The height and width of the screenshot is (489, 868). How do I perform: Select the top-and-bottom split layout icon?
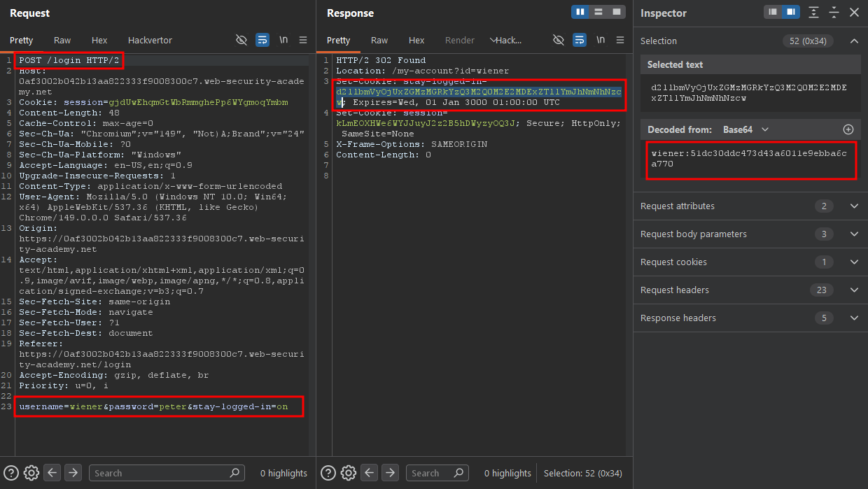click(598, 12)
